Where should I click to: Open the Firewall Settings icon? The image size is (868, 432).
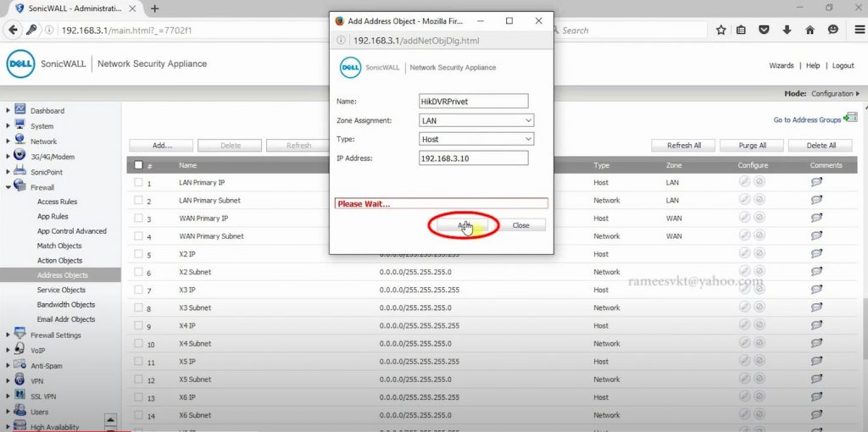20,334
